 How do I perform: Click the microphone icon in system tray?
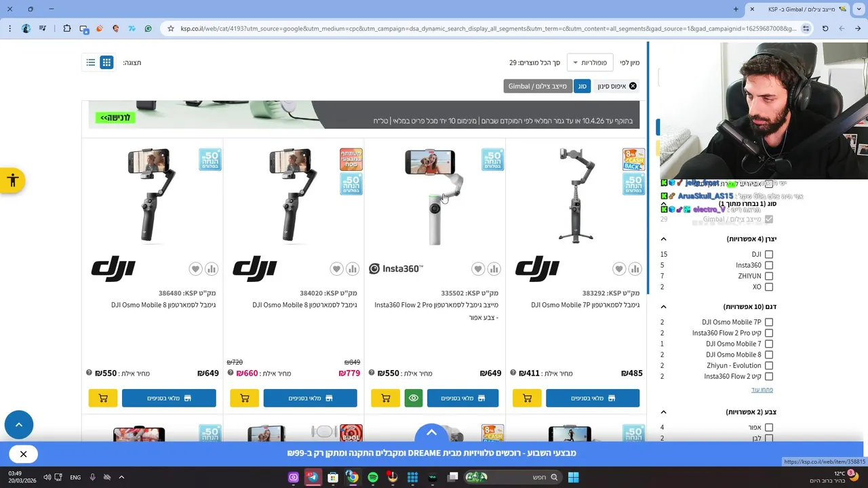93,477
